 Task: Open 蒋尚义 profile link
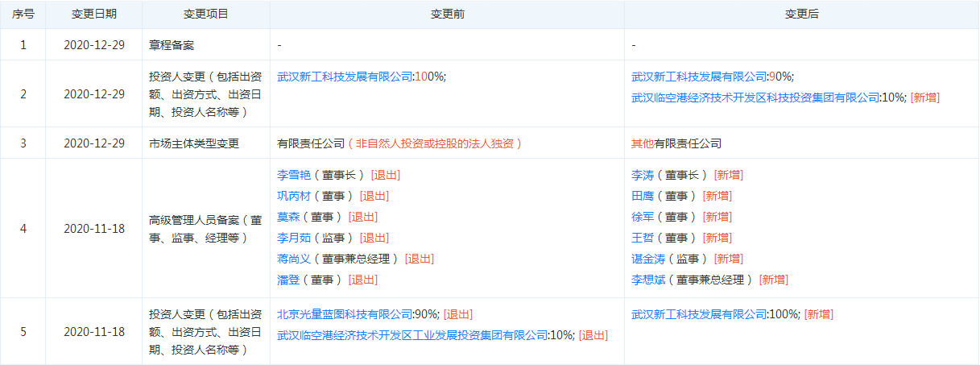[294, 259]
